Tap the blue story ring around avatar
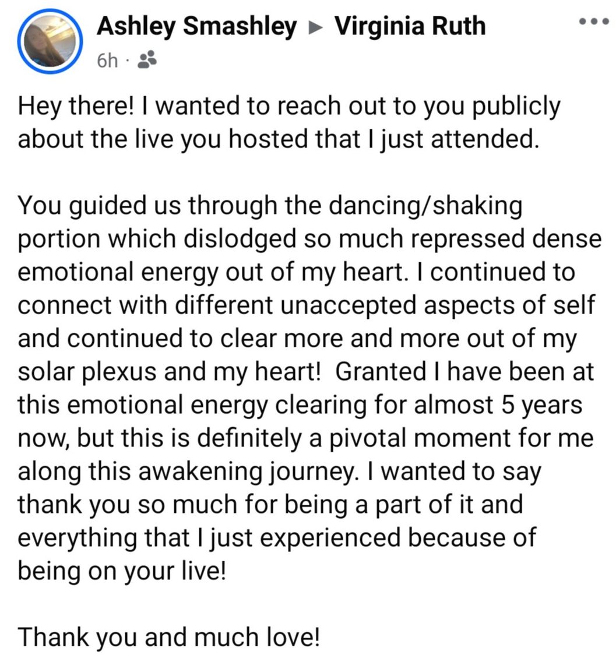 pos(50,41)
